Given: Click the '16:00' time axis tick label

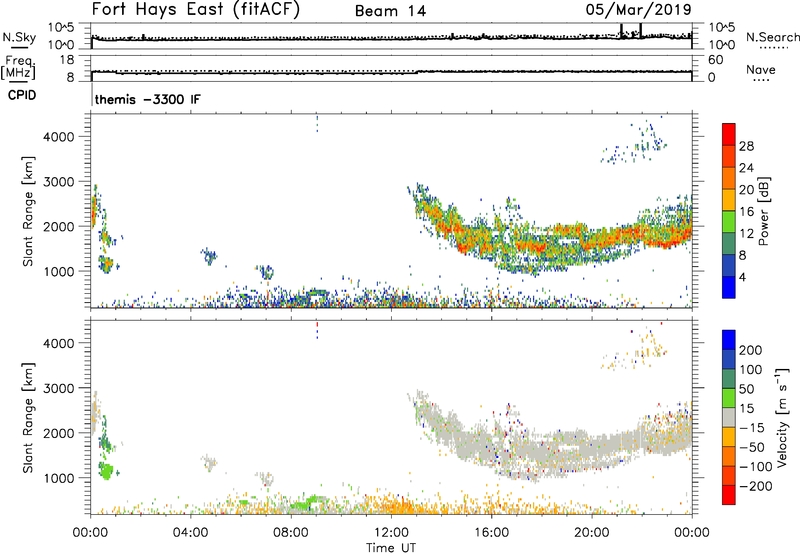Looking at the screenshot, I should coord(491,533).
